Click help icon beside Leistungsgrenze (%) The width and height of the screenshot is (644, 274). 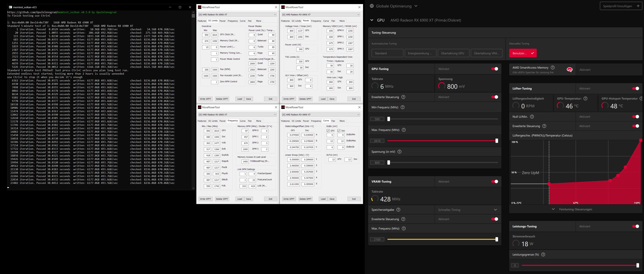point(543,255)
